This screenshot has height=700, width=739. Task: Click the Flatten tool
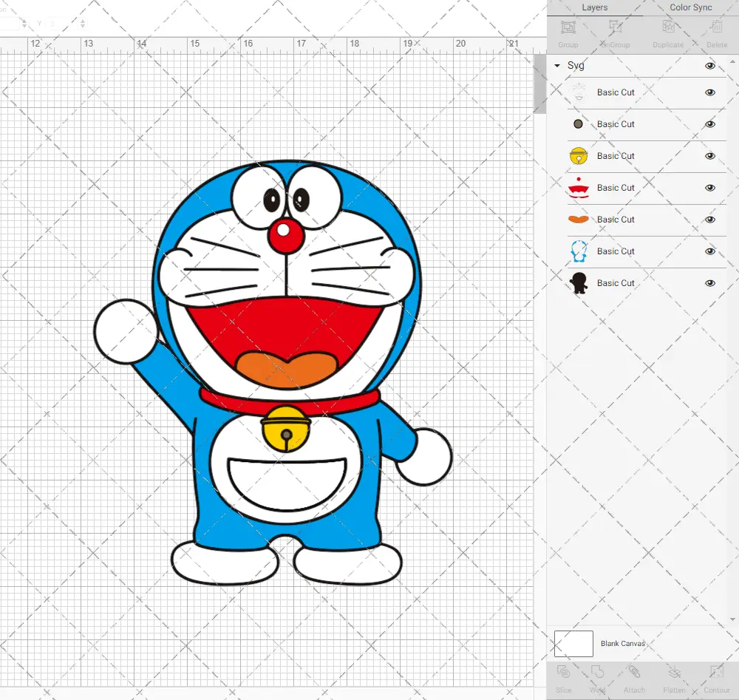pos(675,672)
